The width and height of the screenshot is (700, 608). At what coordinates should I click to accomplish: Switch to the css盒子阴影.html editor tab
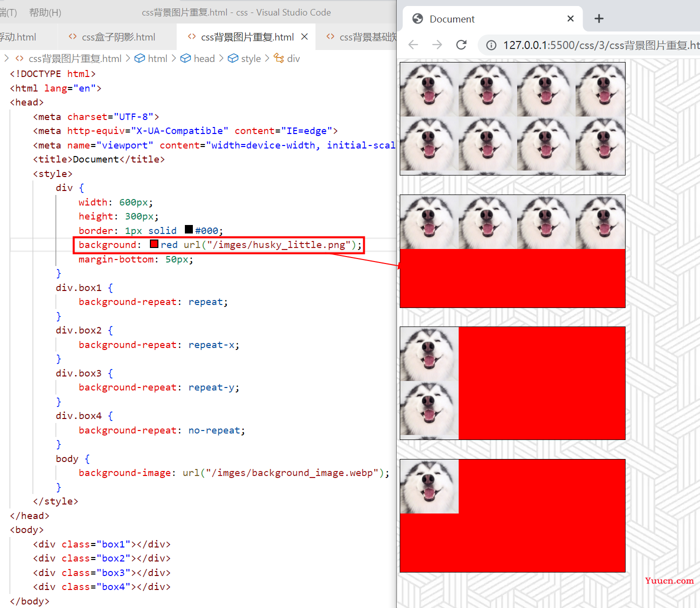118,37
